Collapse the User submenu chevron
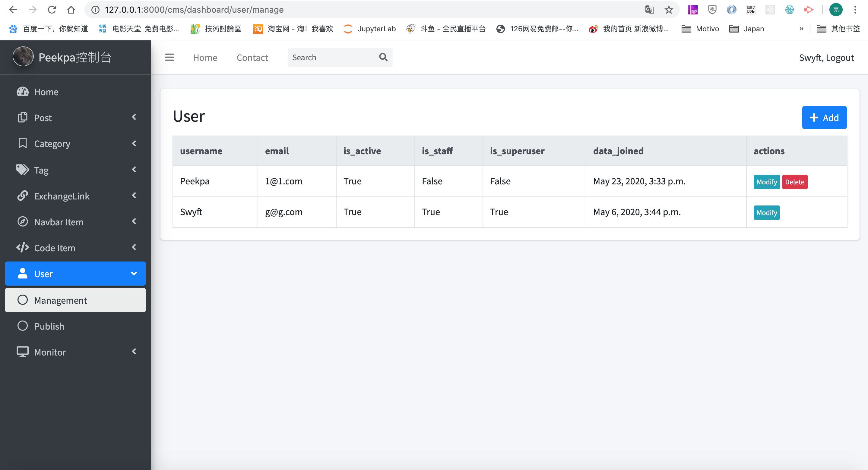This screenshot has height=470, width=868. 134,273
